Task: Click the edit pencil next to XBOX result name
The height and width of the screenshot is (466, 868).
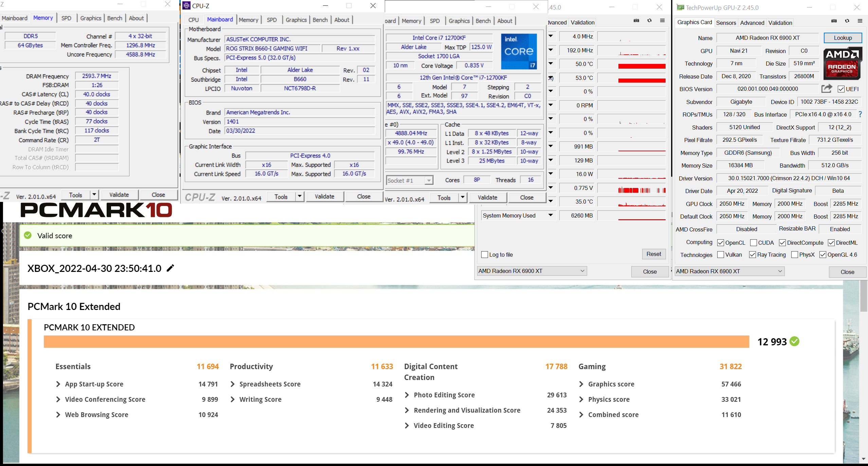Action: click(170, 268)
